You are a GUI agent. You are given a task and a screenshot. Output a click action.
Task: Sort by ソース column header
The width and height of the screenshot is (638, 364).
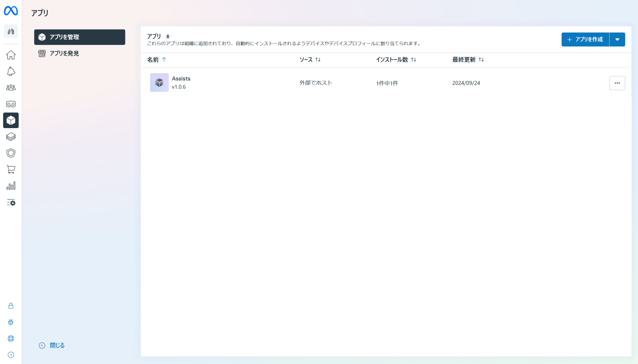coord(310,60)
